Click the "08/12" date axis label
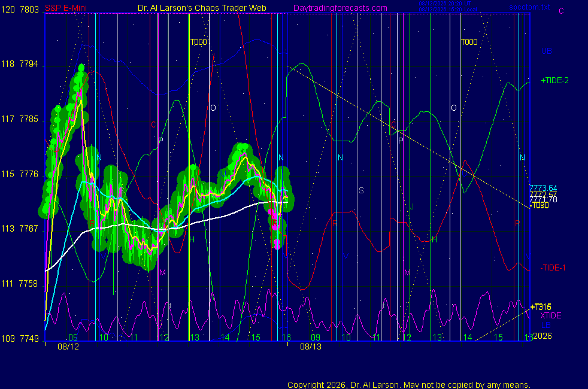Image resolution: width=588 pixels, height=389 pixels. 68,347
